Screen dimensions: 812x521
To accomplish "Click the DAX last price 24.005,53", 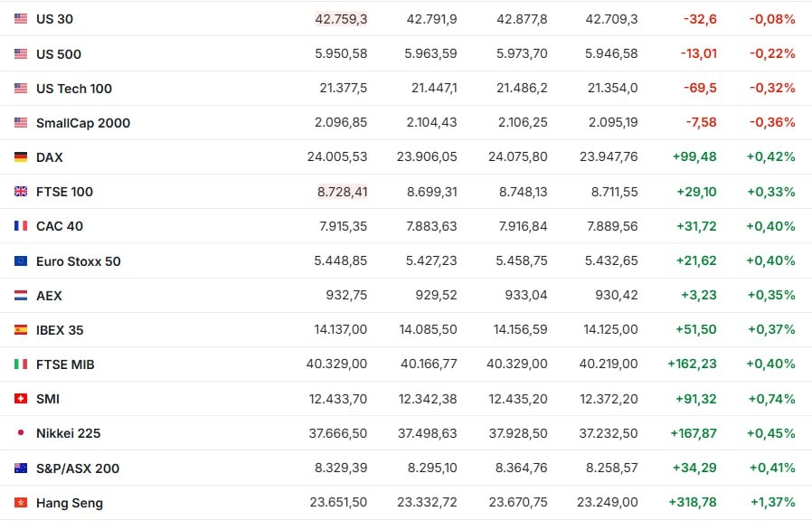I will click(337, 156).
